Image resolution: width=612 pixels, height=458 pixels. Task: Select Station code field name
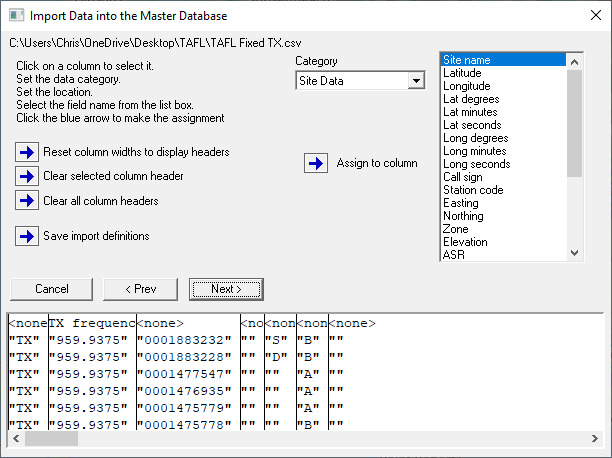(473, 190)
